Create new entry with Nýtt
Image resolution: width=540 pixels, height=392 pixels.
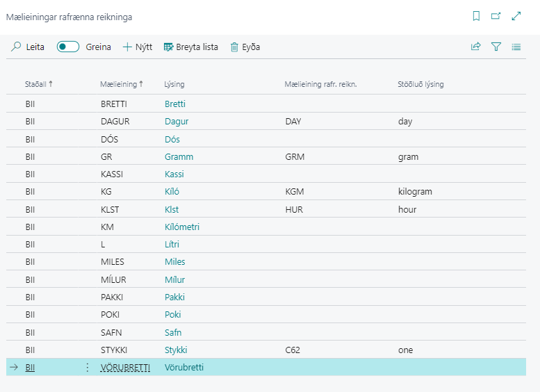pos(138,47)
